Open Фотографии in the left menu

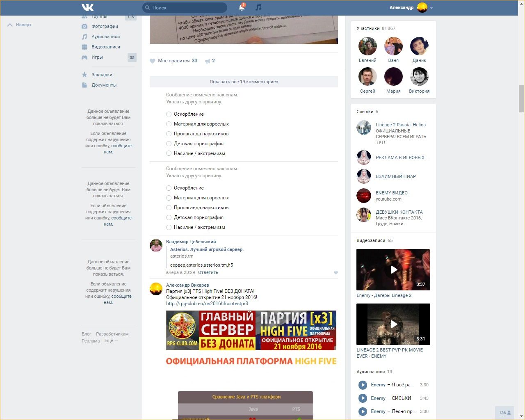[105, 26]
